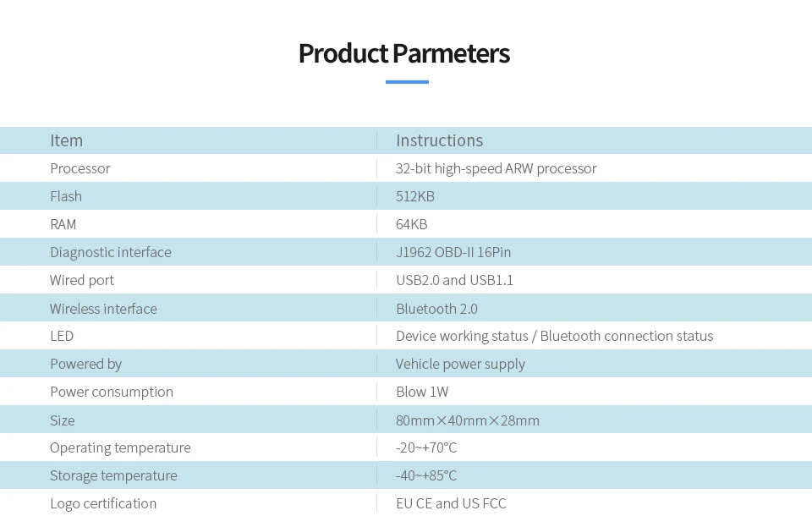The width and height of the screenshot is (812, 527).
Task: Select the Bluetooth 2.0 value
Action: coord(436,309)
